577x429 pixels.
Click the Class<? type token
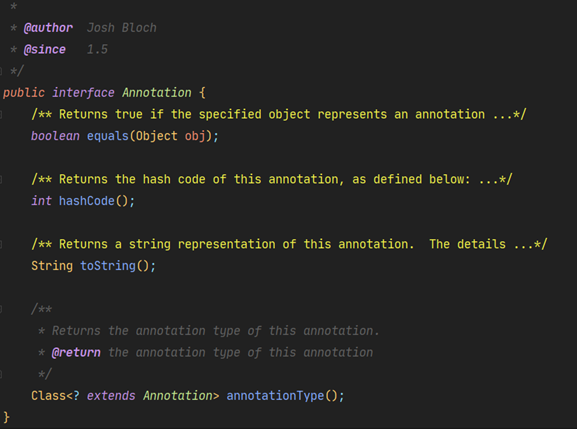tap(55, 396)
